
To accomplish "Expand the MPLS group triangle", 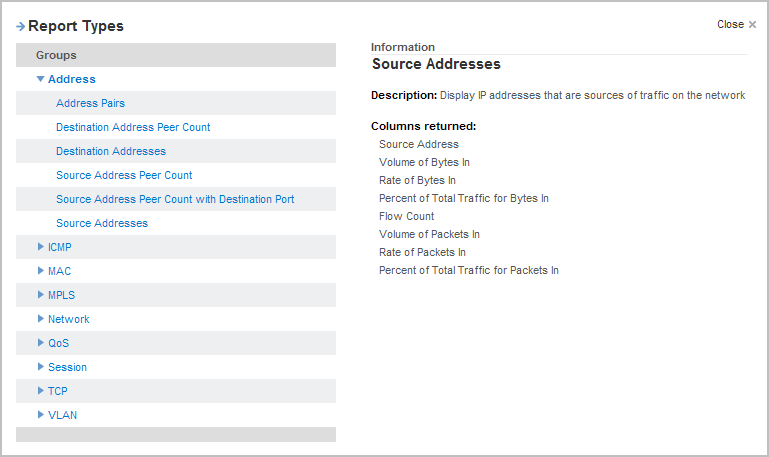I will point(41,295).
